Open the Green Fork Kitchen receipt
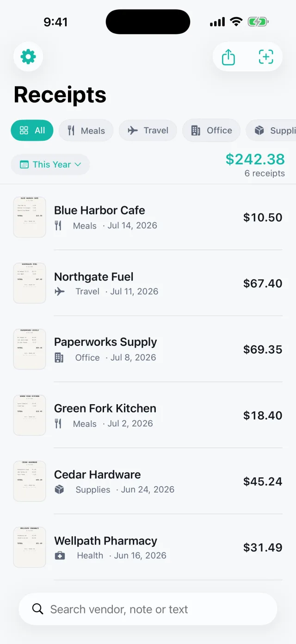 [x=148, y=415]
